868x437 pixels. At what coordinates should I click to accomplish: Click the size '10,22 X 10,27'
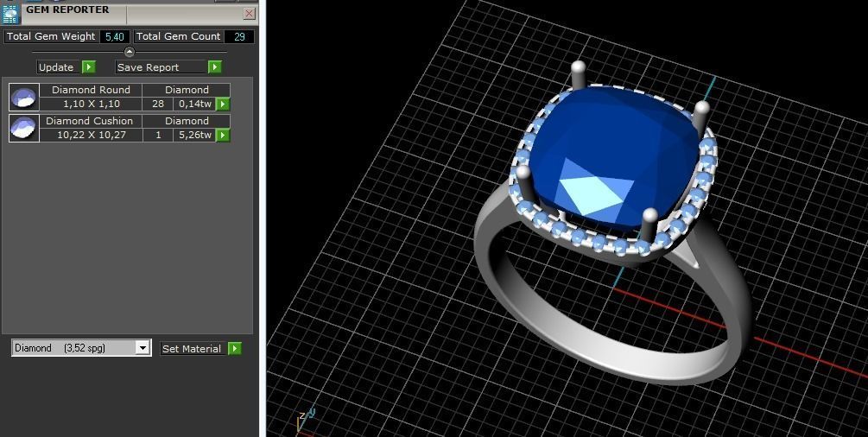92,135
